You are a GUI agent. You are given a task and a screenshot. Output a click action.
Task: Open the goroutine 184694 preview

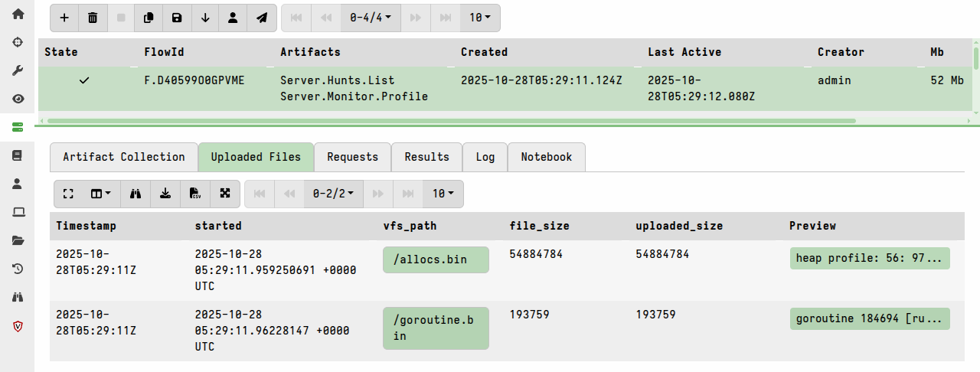(x=869, y=318)
